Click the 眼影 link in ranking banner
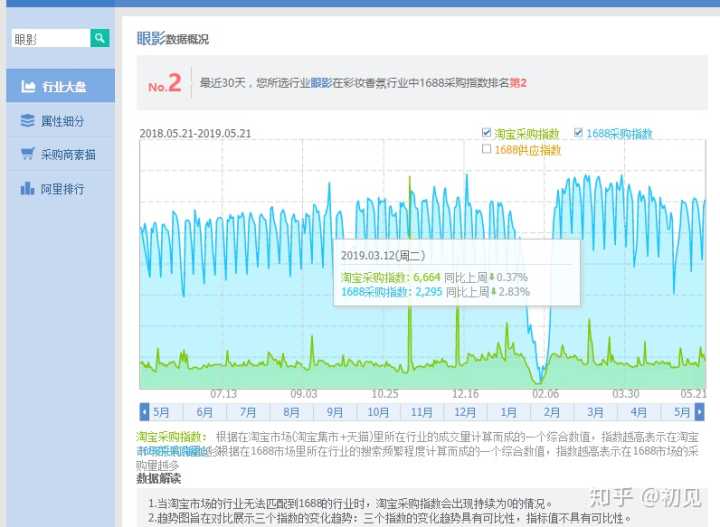720x527 pixels. [x=320, y=84]
